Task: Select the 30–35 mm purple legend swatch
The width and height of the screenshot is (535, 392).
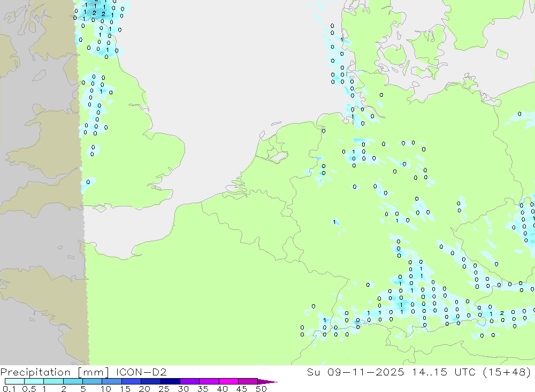Action: [189, 381]
